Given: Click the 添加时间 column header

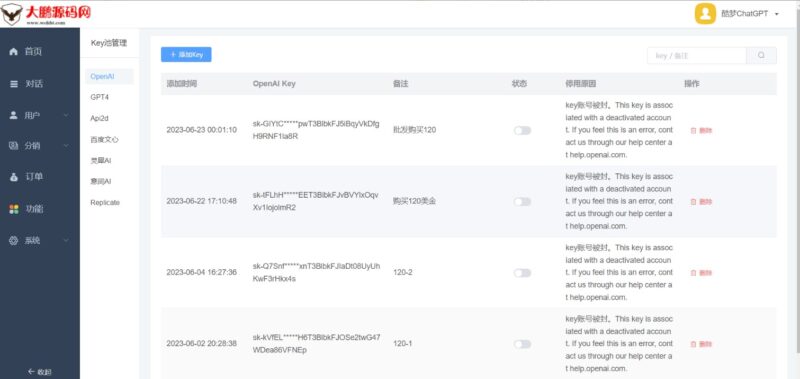Looking at the screenshot, I should 182,84.
